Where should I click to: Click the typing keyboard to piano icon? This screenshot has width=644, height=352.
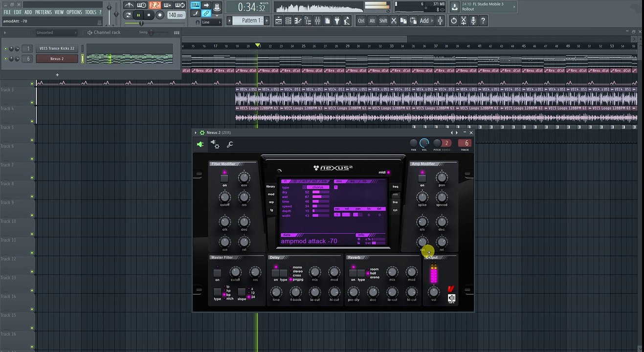coord(196,5)
